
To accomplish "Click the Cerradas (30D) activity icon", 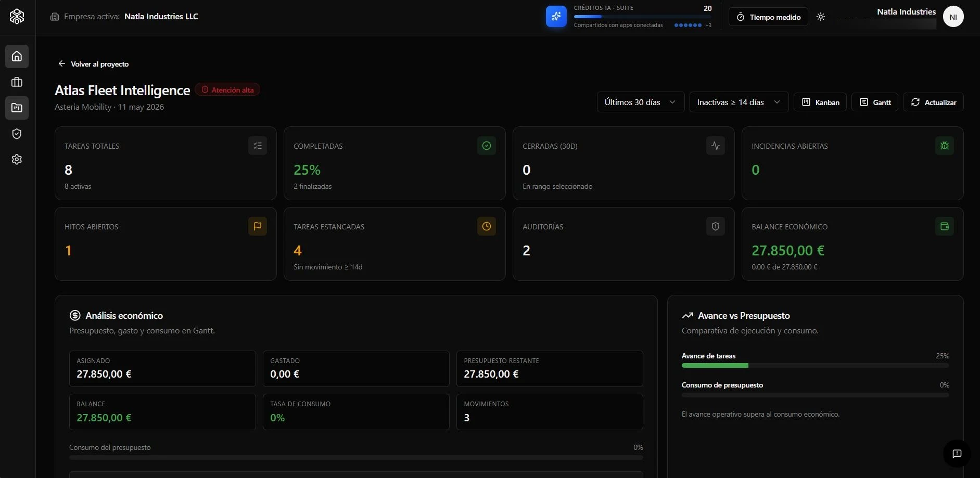I will point(716,146).
